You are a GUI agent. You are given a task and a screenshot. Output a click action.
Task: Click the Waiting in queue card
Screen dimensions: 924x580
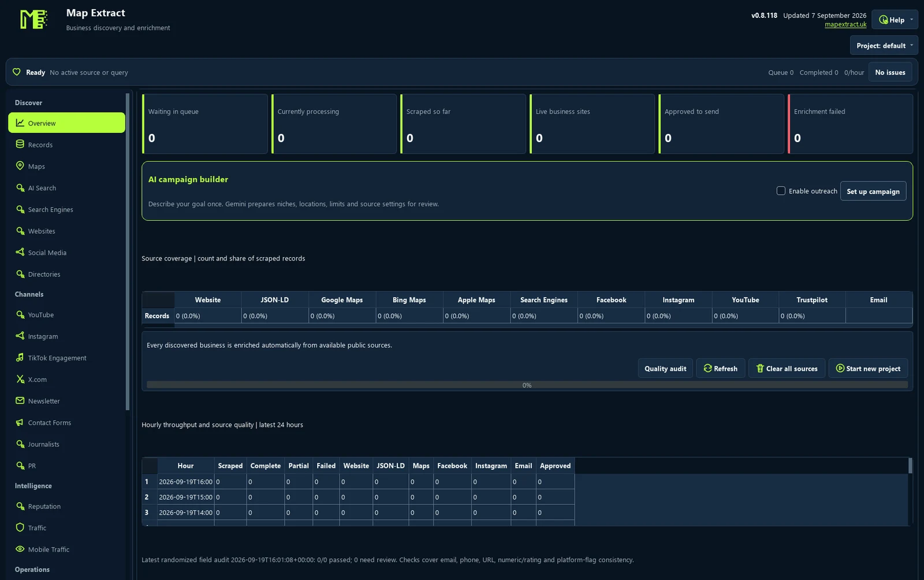(205, 124)
